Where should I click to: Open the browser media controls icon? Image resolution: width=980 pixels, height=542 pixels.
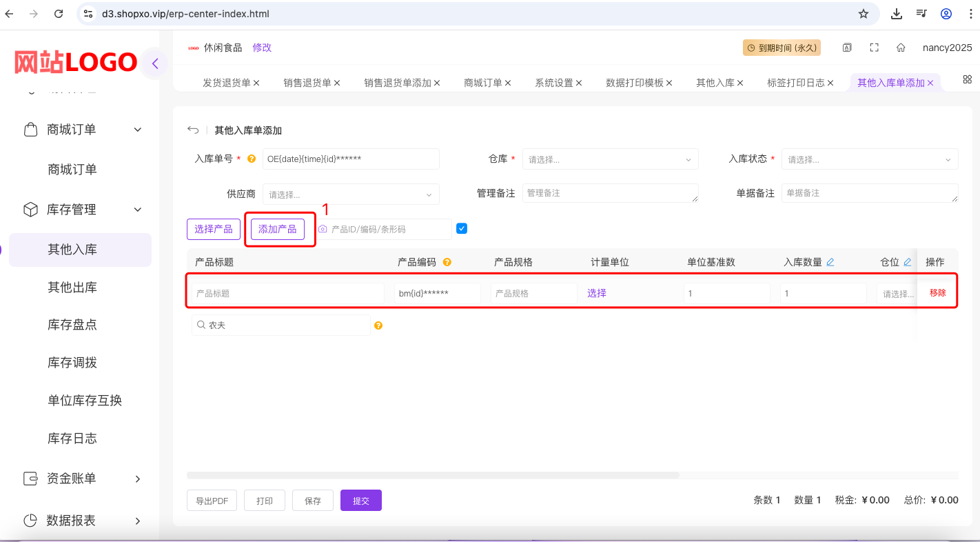(x=921, y=14)
